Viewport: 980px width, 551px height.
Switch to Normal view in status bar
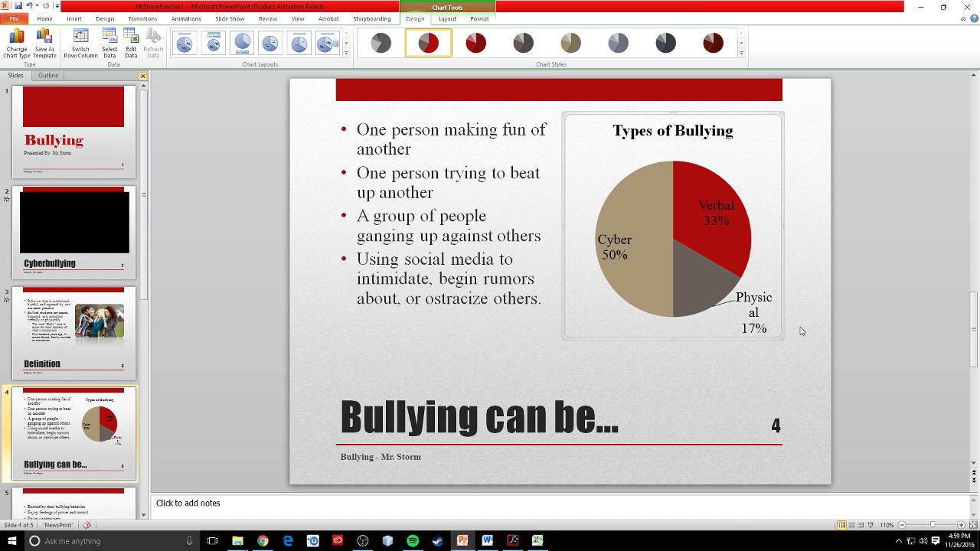[841, 525]
